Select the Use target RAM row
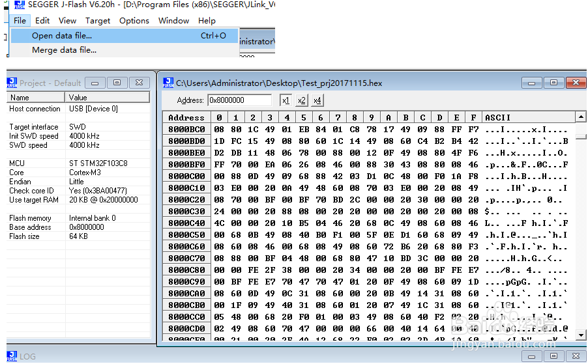This screenshot has height=364, width=588. click(x=78, y=200)
